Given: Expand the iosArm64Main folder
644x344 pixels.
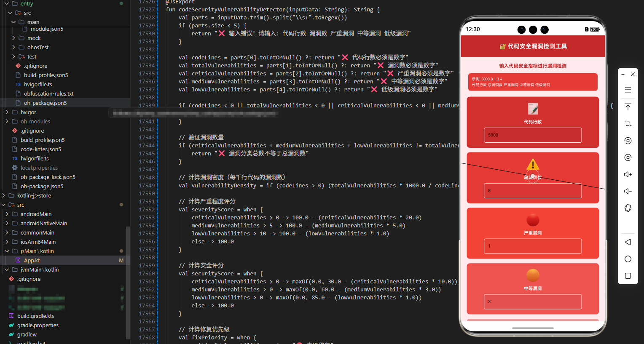Looking at the screenshot, I should coord(7,242).
